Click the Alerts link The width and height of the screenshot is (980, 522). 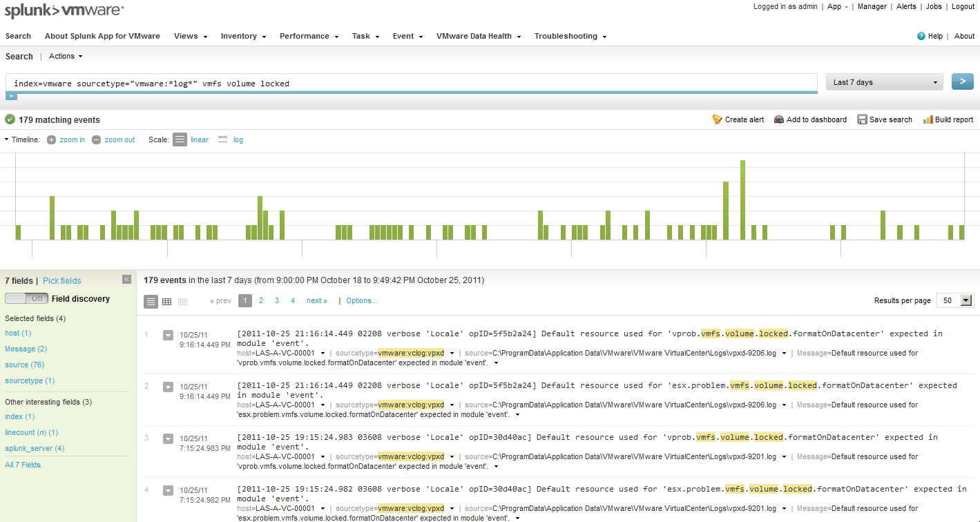[906, 6]
